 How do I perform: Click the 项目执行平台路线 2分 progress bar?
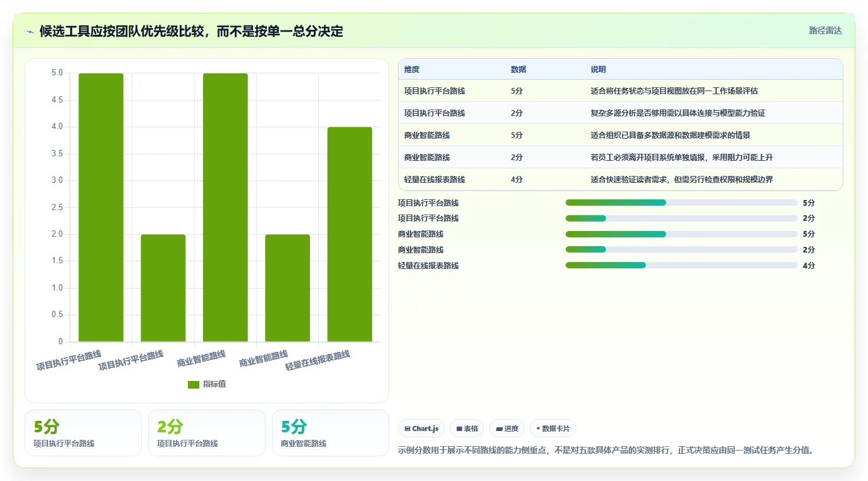coord(681,218)
